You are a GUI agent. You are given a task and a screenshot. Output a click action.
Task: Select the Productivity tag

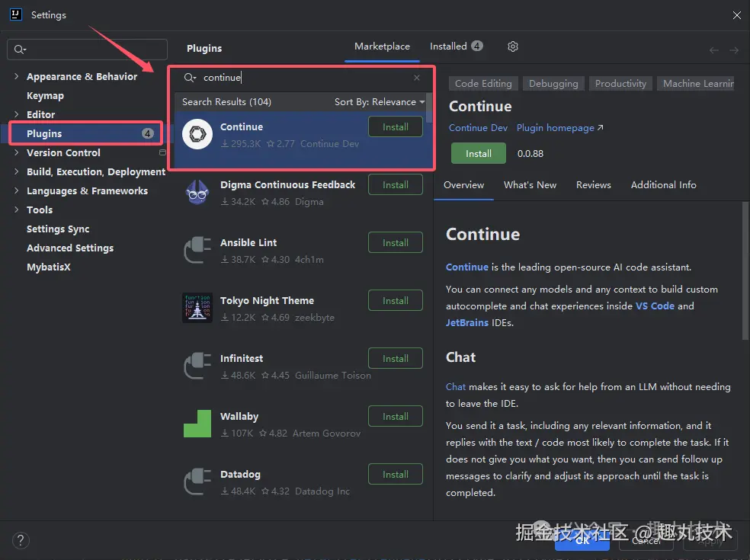[x=620, y=84]
